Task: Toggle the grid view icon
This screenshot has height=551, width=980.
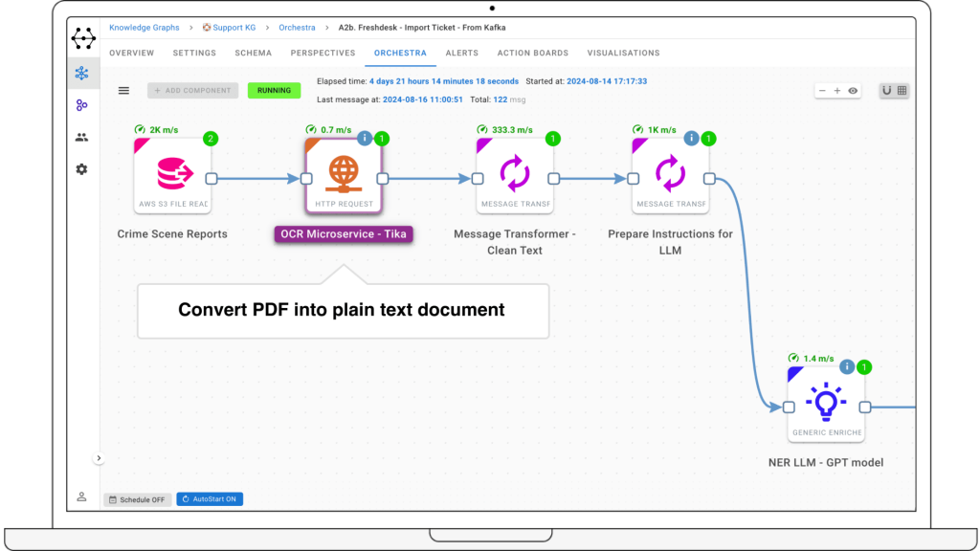Action: pos(902,91)
